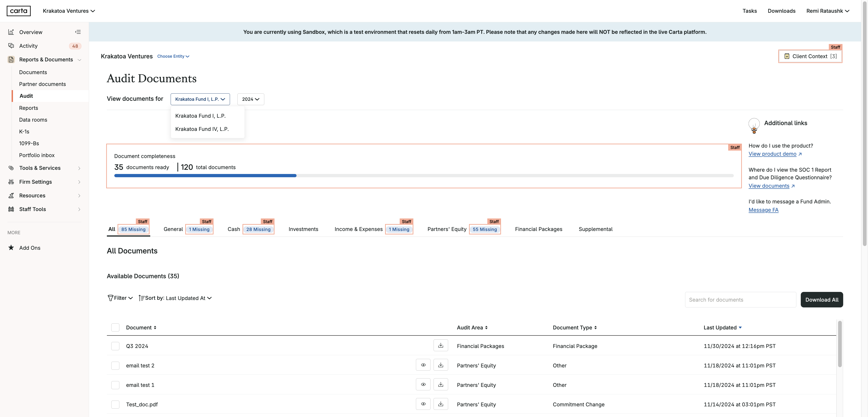Click the Overview chart icon
The height and width of the screenshot is (417, 868).
(x=11, y=32)
